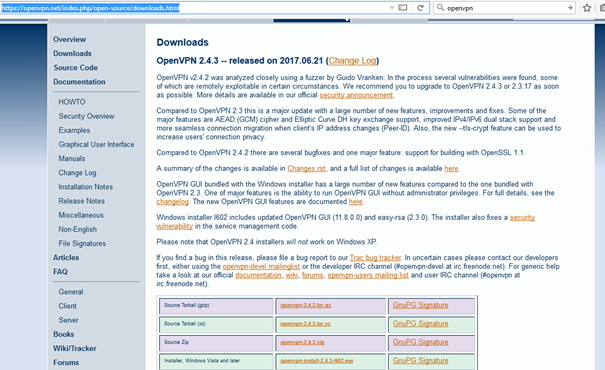Click the search go arrow
This screenshot has width=605, height=370.
pos(570,8)
